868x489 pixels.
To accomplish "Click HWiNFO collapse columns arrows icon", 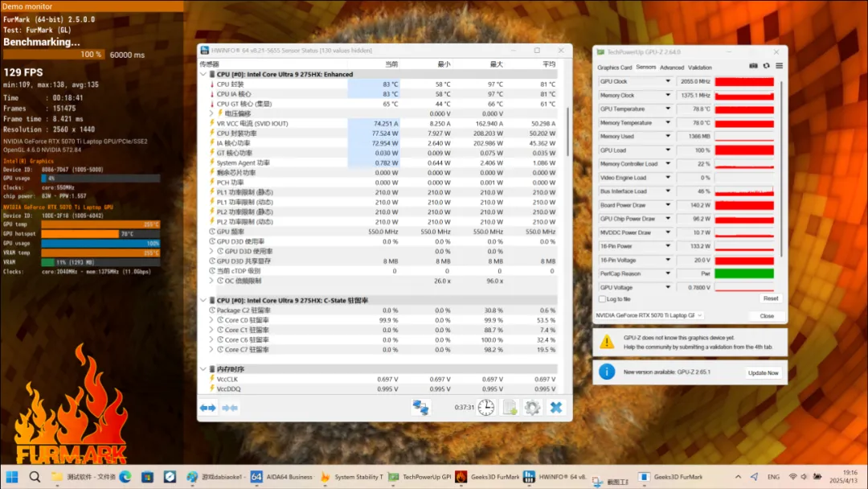I will [230, 408].
